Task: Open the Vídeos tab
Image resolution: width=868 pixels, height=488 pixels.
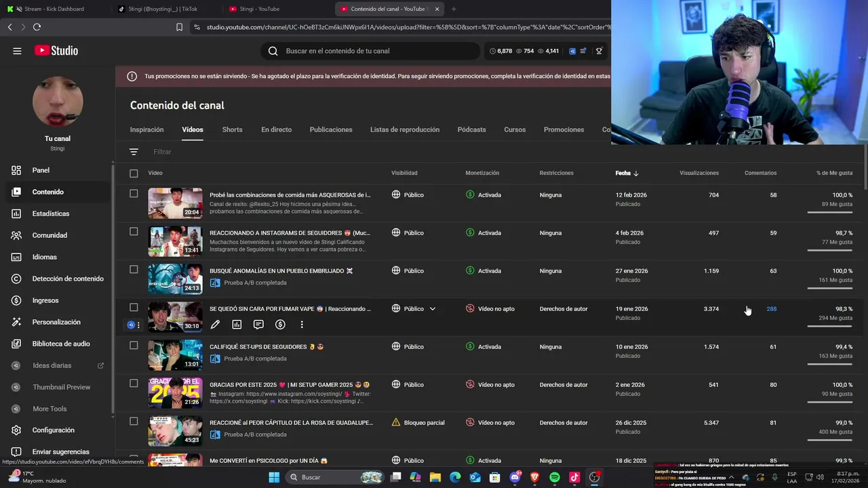Action: click(x=193, y=129)
